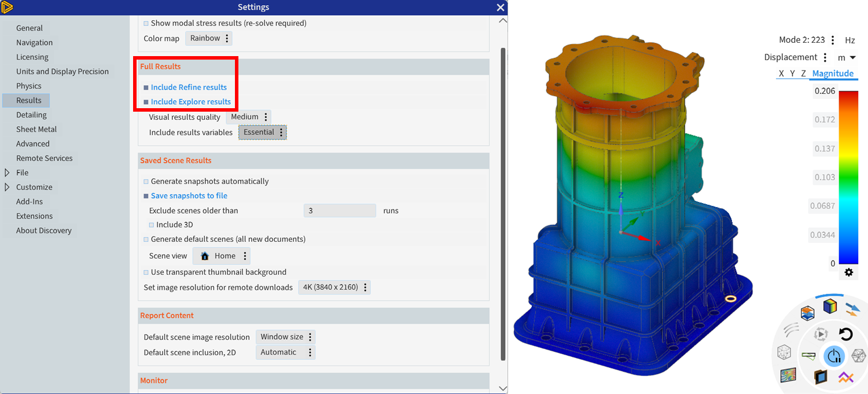868x394 pixels.
Task: Click the wireframe mesh polyhedron icon
Action: tap(859, 356)
